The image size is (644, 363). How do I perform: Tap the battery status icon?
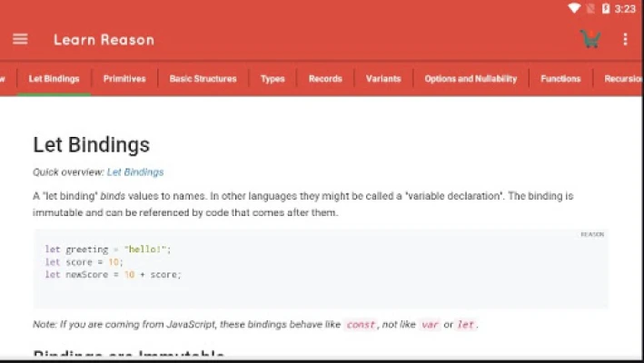pyautogui.click(x=606, y=8)
